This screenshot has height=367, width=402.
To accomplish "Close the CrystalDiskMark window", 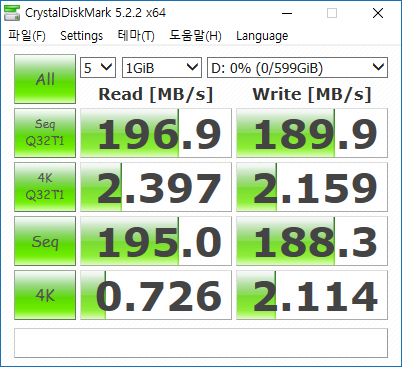I will [x=378, y=13].
